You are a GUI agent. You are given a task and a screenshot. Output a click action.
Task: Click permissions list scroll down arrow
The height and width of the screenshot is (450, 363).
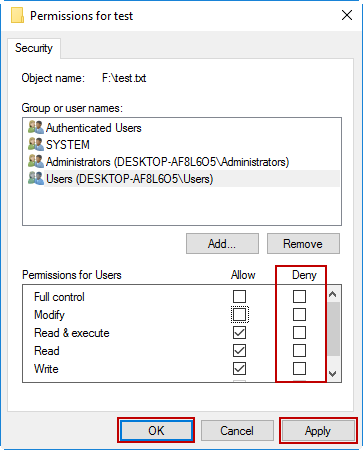click(x=333, y=374)
